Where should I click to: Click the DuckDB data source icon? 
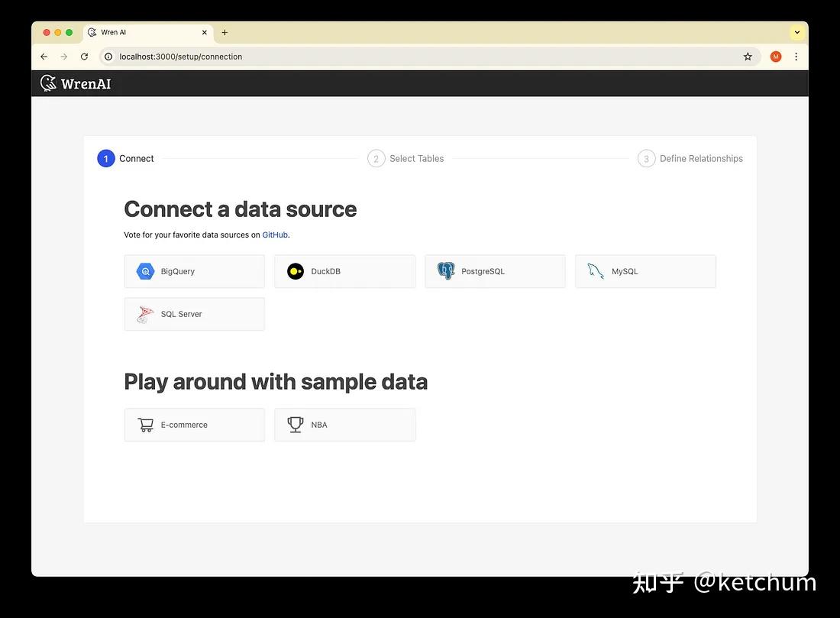point(296,270)
